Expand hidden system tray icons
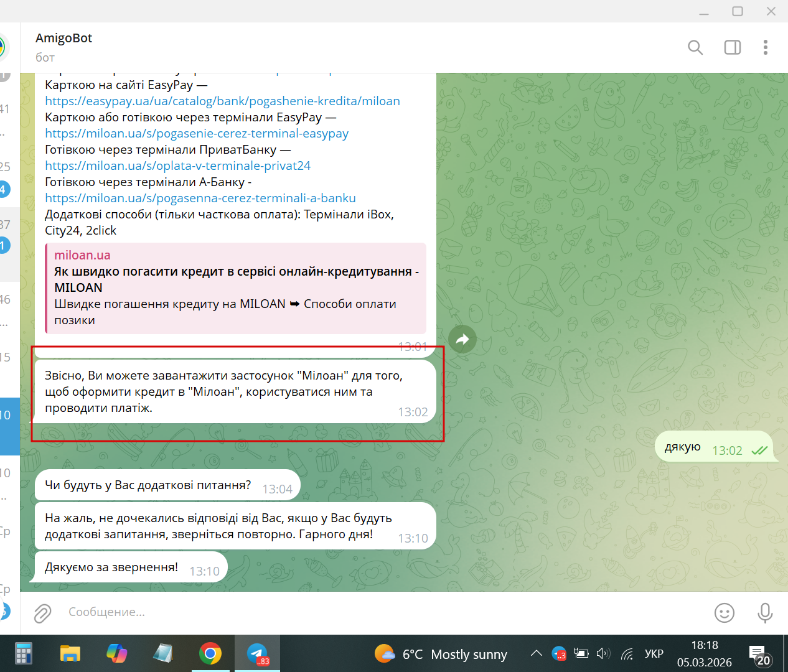This screenshot has height=672, width=788. point(536,653)
